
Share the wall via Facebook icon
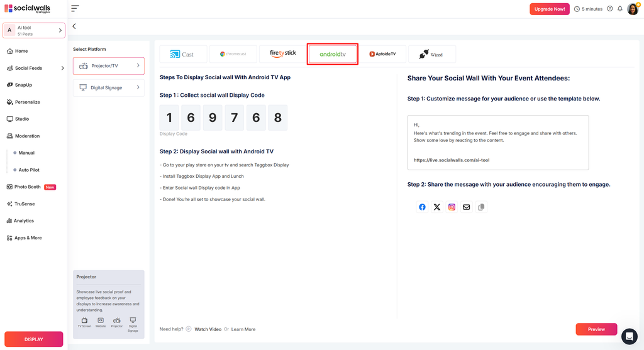(422, 207)
